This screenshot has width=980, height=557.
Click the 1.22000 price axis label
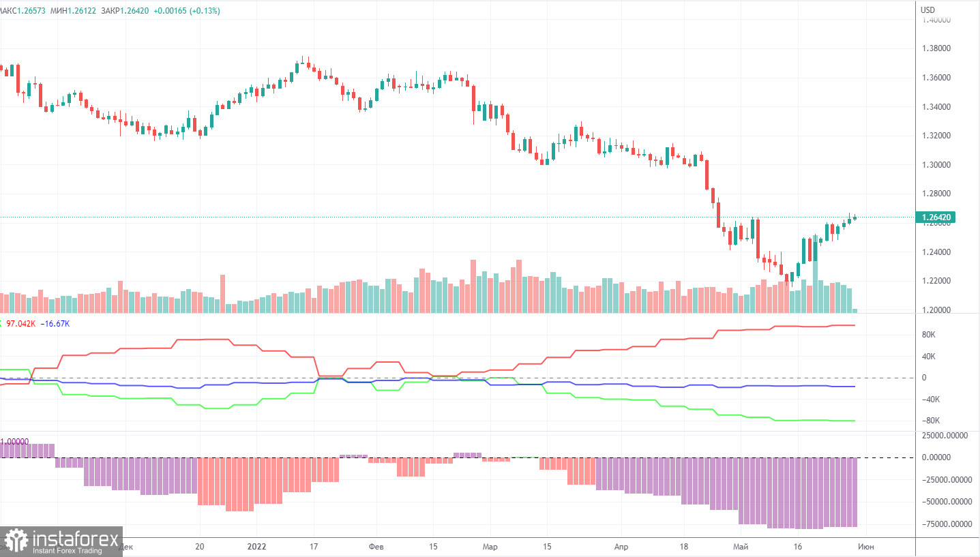tap(936, 281)
